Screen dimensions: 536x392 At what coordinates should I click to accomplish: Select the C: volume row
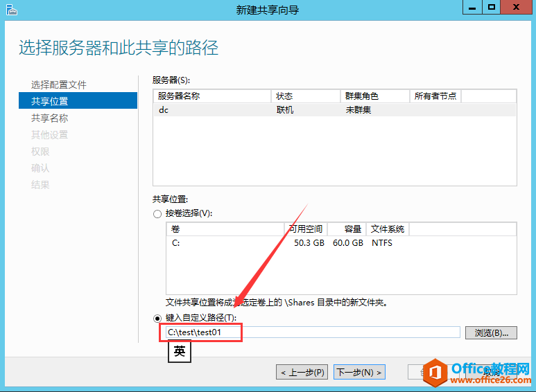click(341, 243)
